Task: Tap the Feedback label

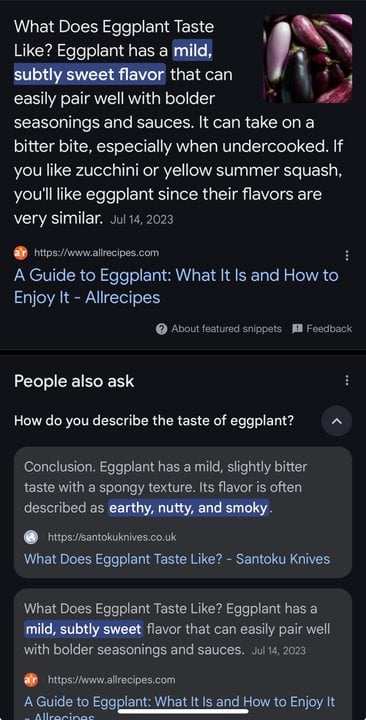Action: click(x=329, y=329)
